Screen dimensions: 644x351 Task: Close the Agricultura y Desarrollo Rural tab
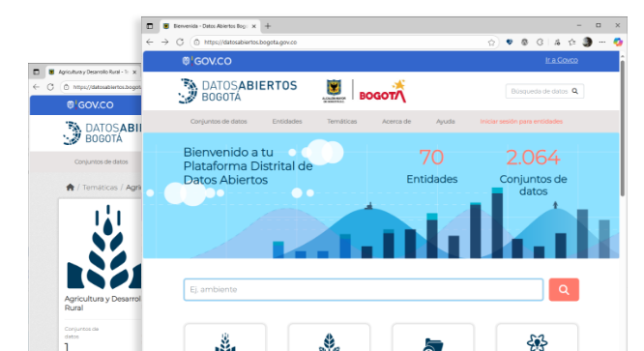[x=134, y=72]
